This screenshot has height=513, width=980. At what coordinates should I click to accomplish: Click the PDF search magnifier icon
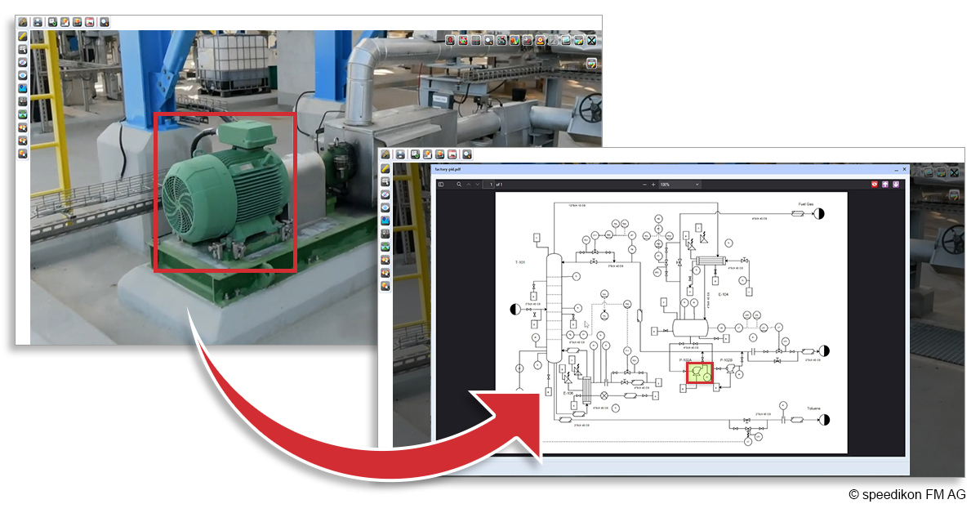click(x=459, y=185)
